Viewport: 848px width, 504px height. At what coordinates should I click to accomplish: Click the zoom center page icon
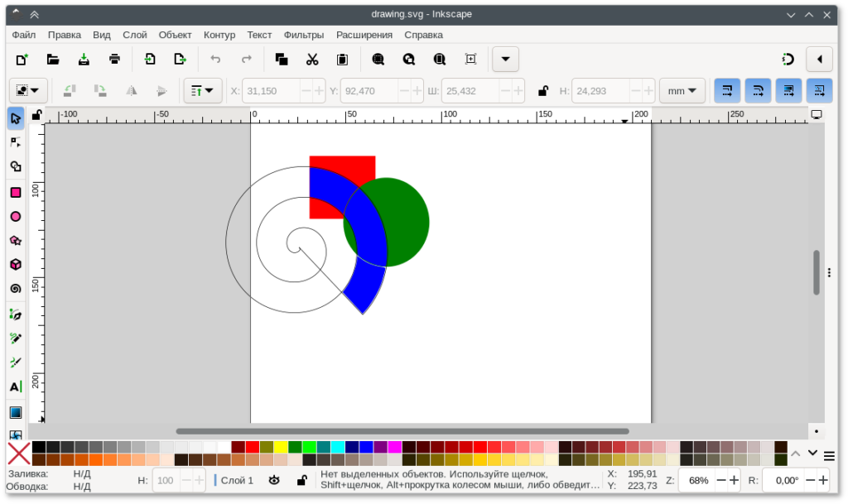(470, 60)
